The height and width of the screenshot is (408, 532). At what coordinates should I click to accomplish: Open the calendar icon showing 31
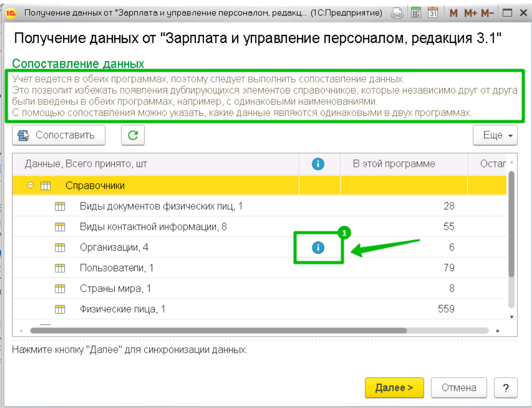433,13
